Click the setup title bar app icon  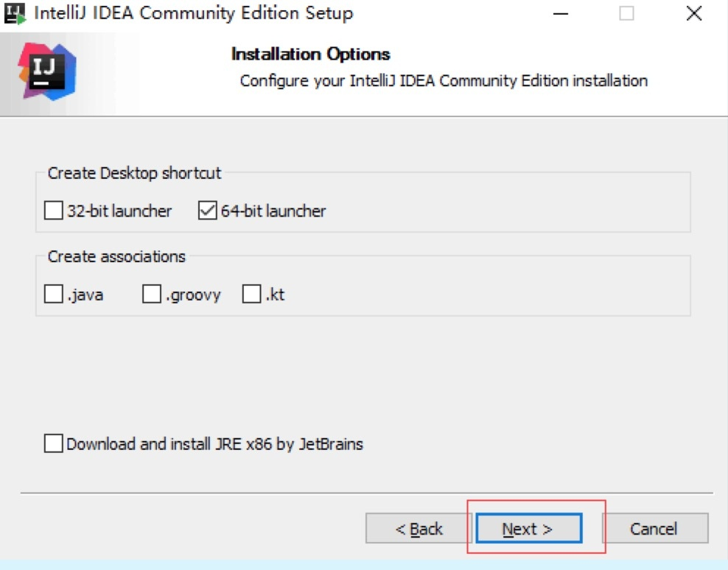[15, 13]
